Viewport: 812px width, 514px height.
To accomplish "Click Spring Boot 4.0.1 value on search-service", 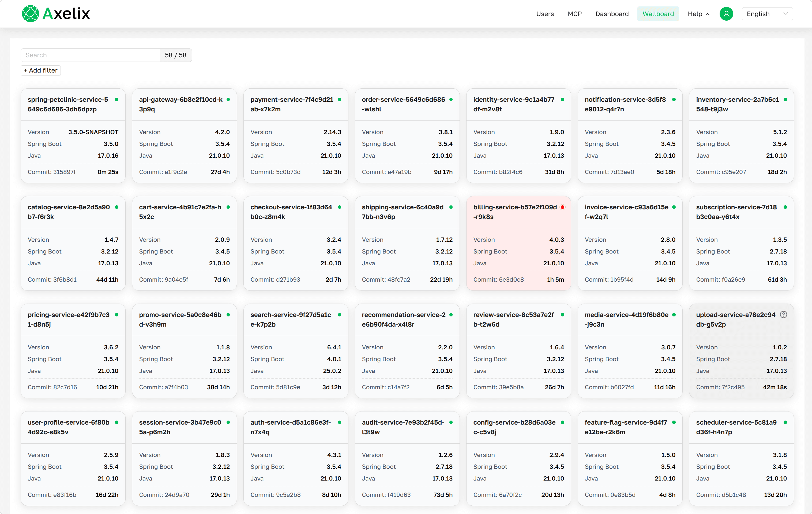I will (x=334, y=359).
